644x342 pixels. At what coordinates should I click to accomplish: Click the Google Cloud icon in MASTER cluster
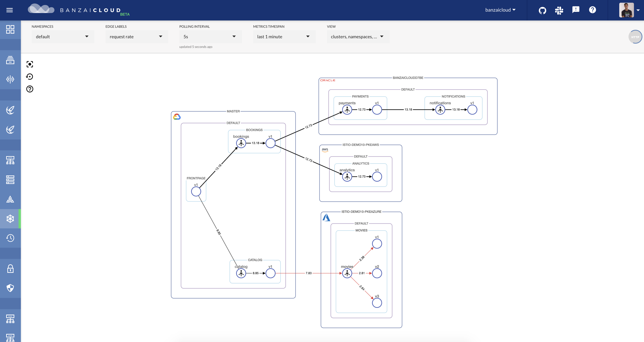pyautogui.click(x=177, y=117)
